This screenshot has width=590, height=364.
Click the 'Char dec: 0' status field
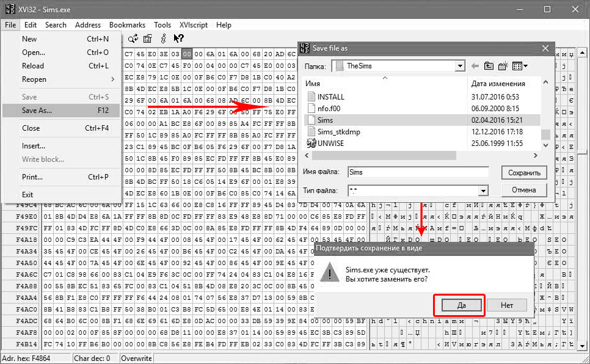pyautogui.click(x=95, y=359)
